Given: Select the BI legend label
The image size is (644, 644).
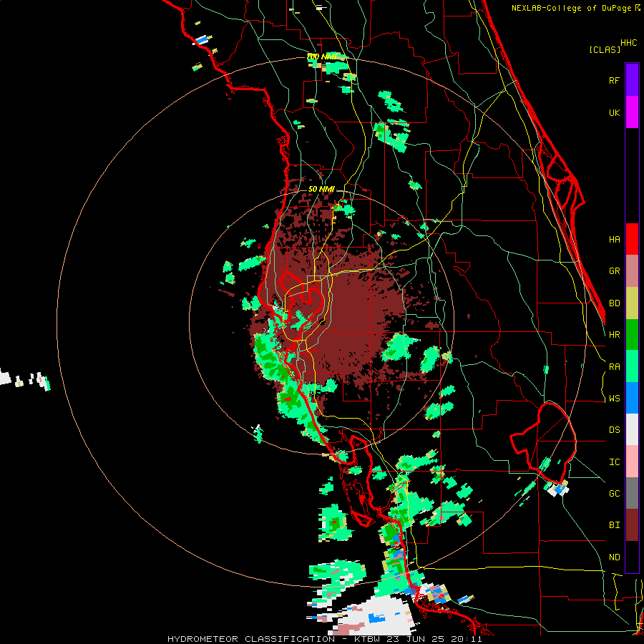Looking at the screenshot, I should coord(614,525).
